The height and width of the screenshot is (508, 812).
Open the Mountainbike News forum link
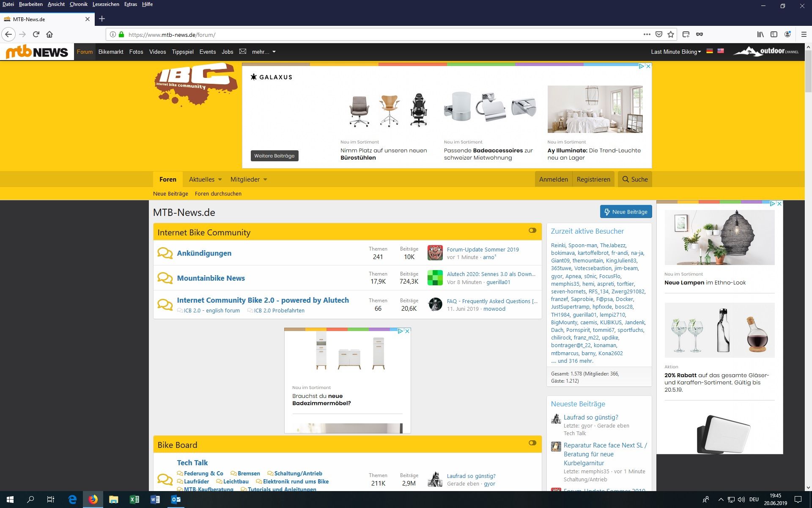coord(211,278)
